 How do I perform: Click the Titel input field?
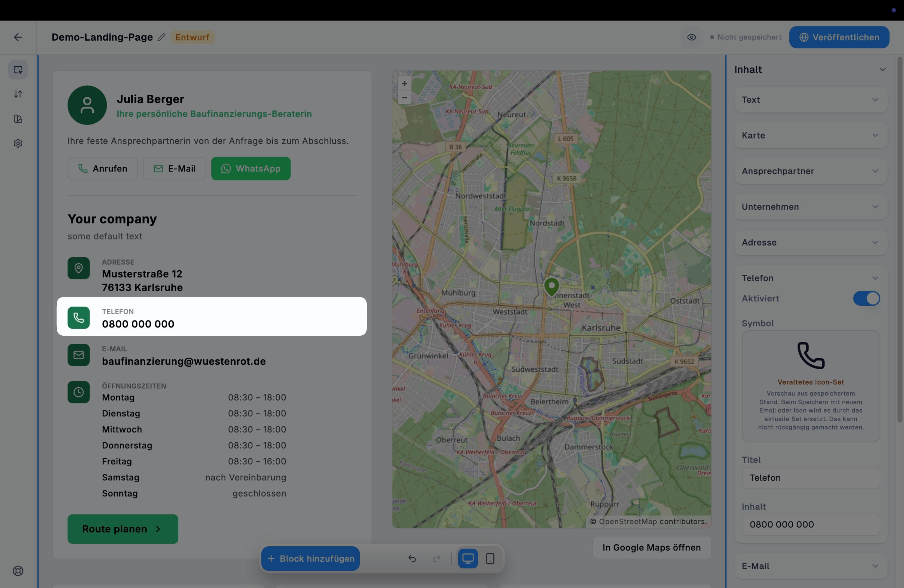[811, 478]
